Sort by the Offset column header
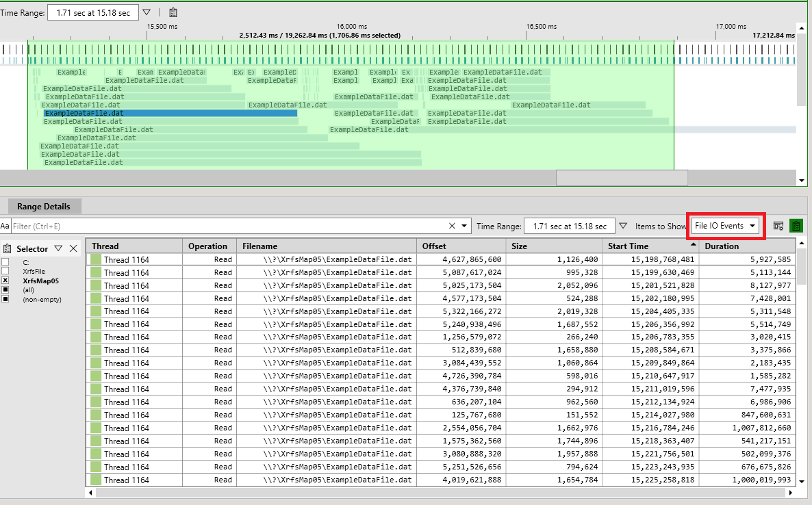The image size is (812, 505). 461,246
